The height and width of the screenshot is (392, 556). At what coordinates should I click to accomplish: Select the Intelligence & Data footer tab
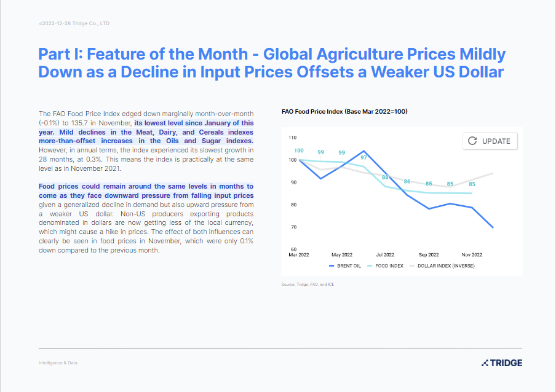tap(57, 363)
